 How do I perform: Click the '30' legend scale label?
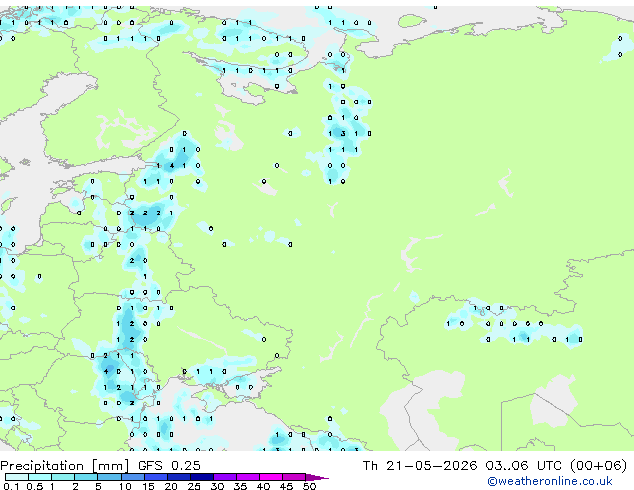coord(217,486)
